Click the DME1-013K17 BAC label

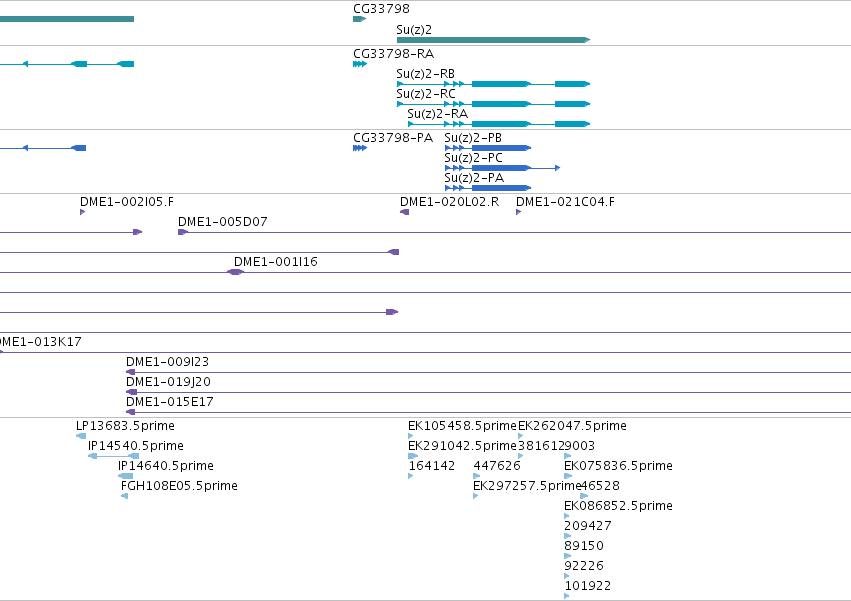[x=40, y=342]
